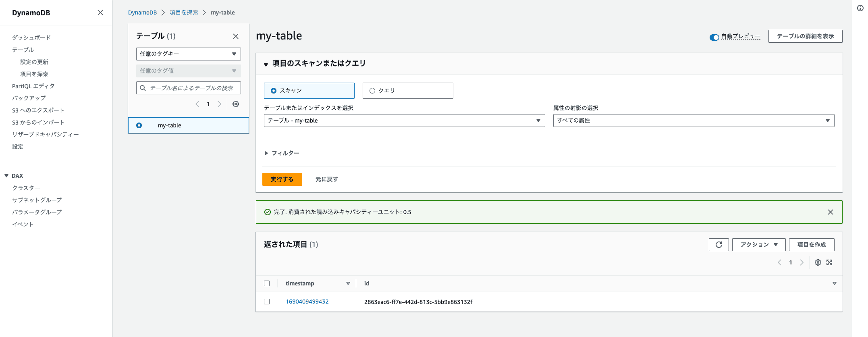Dismiss the 完了 success notification
This screenshot has height=337, width=868.
(x=831, y=212)
